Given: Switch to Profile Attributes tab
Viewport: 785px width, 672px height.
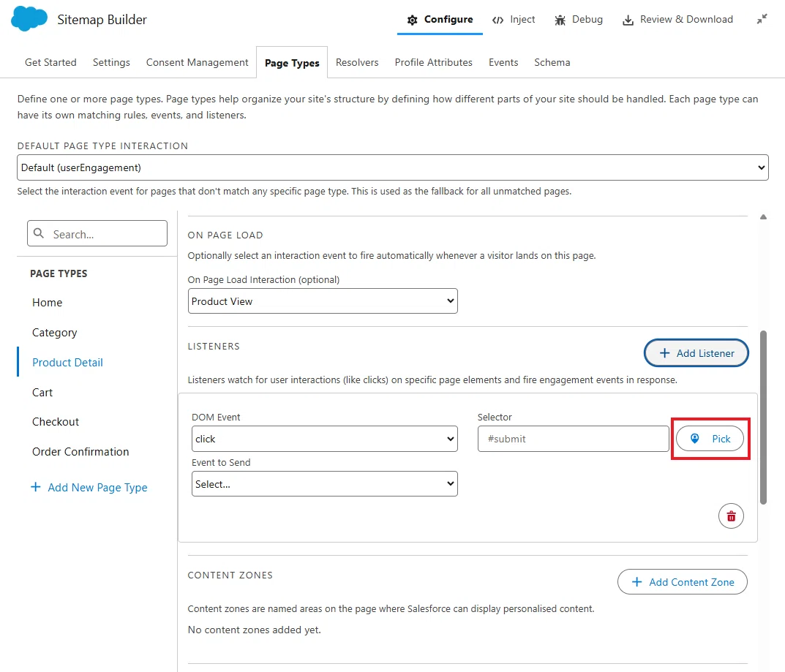Looking at the screenshot, I should 434,63.
